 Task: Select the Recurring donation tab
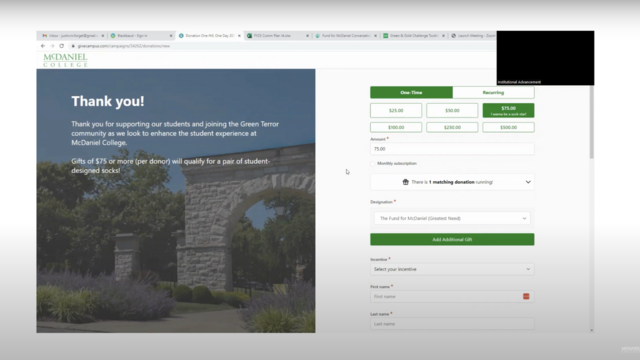pyautogui.click(x=493, y=93)
